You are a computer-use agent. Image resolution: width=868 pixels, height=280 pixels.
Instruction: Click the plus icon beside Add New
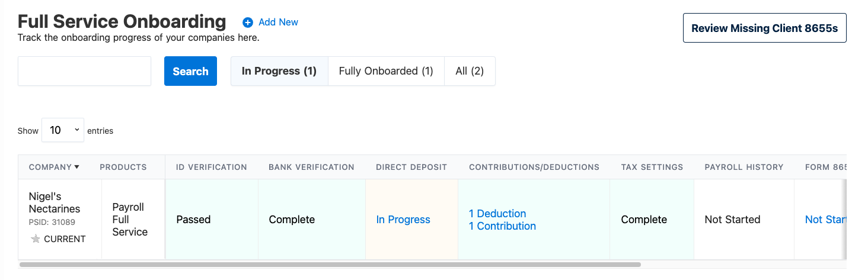(248, 22)
